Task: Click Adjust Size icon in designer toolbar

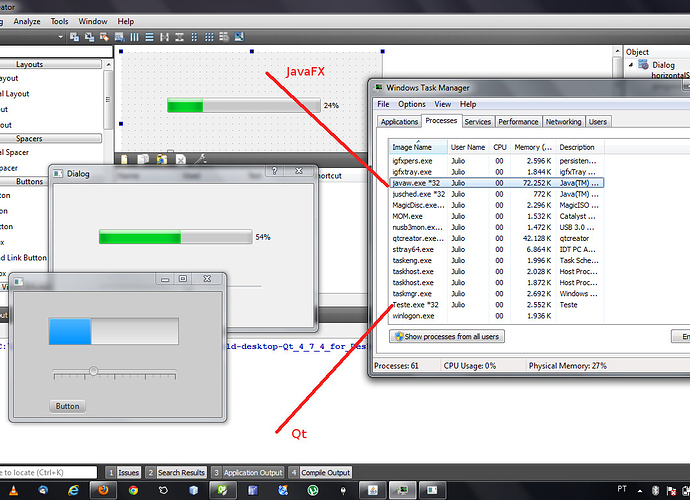Action: (x=239, y=37)
